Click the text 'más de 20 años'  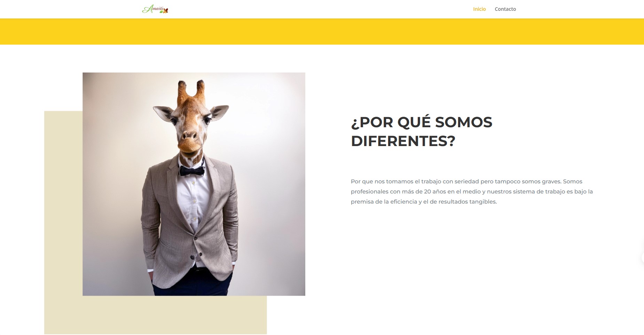click(x=424, y=191)
